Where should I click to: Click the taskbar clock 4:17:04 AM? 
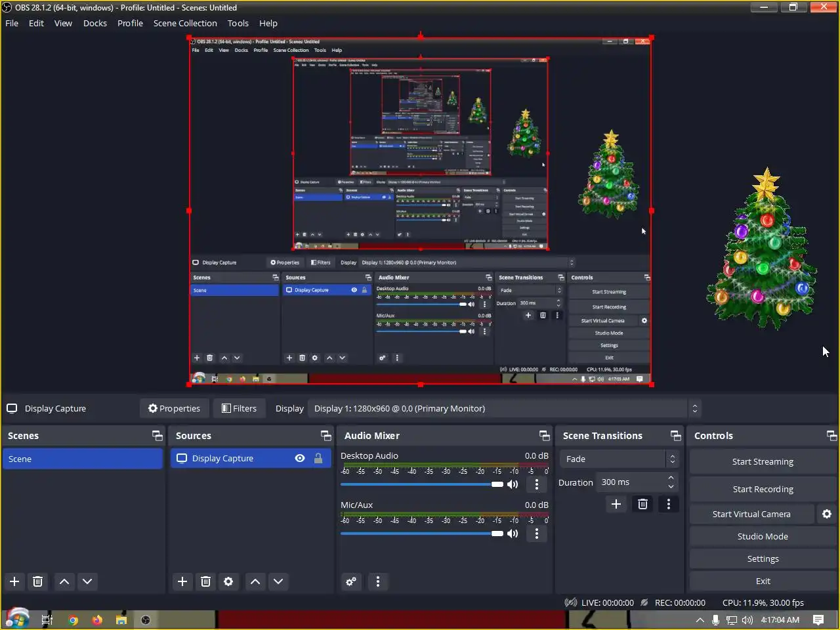[780, 620]
